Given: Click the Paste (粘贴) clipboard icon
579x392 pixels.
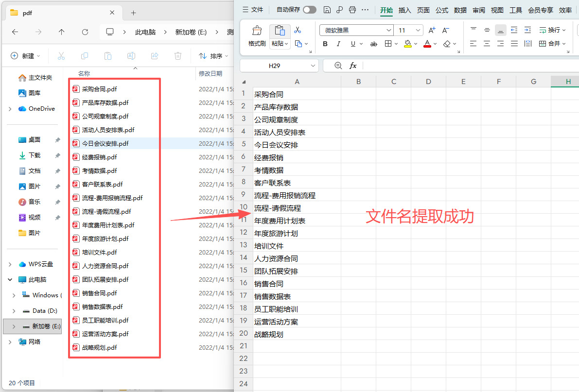Looking at the screenshot, I should 280,31.
